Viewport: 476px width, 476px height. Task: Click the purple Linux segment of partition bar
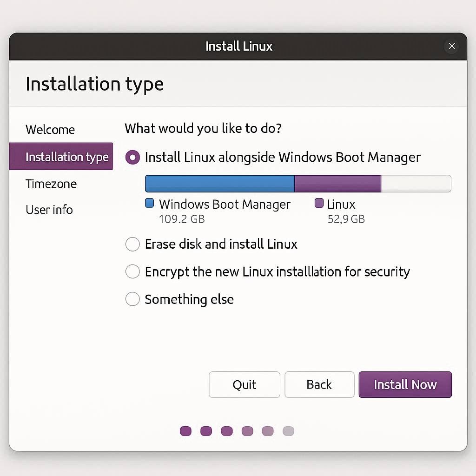coord(338,184)
